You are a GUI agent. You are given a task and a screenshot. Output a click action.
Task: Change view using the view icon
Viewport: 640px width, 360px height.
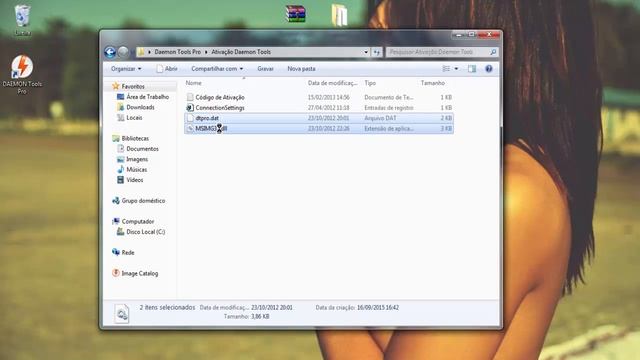pyautogui.click(x=446, y=69)
